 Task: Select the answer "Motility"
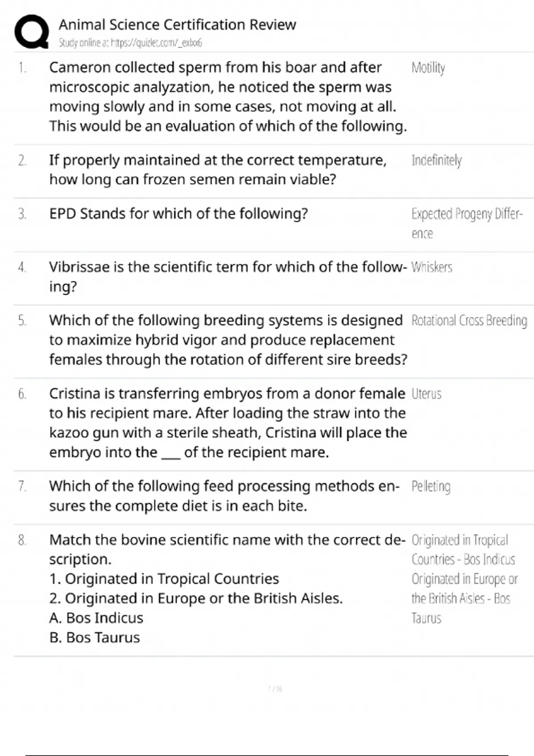point(428,68)
